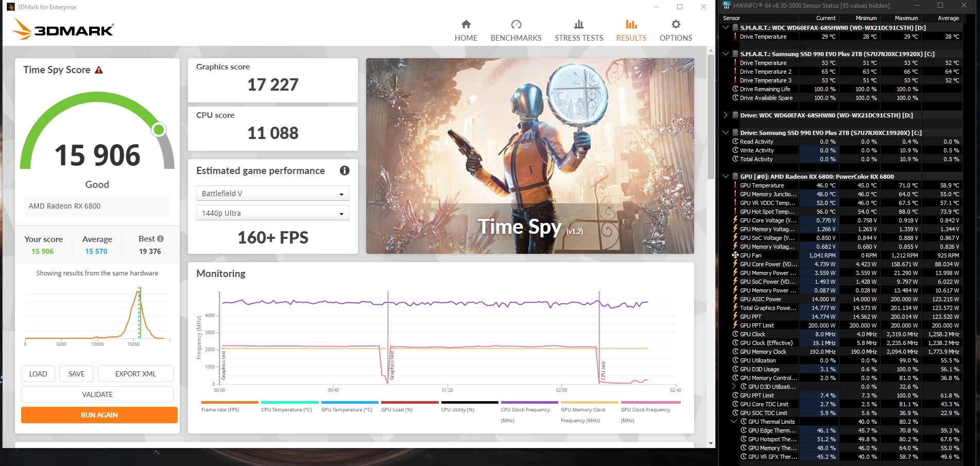Click the info icon next to Estimated game performance
This screenshot has width=980, height=466.
345,170
